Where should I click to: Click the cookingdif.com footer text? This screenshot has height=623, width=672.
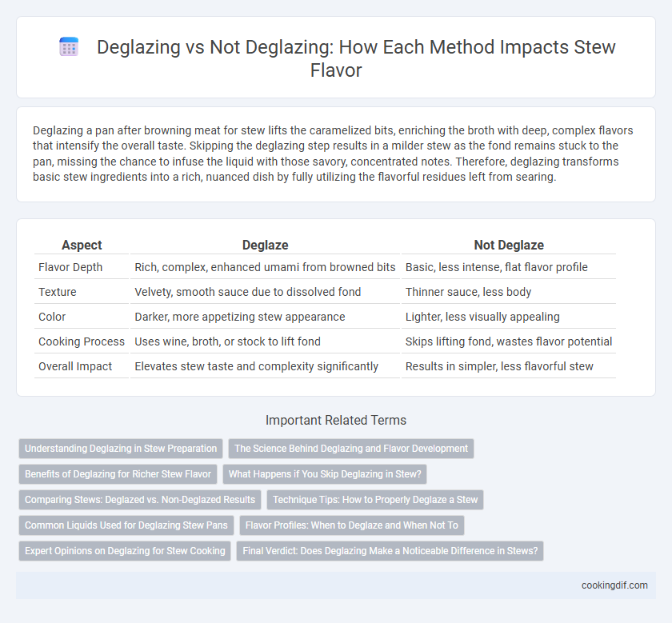[614, 585]
